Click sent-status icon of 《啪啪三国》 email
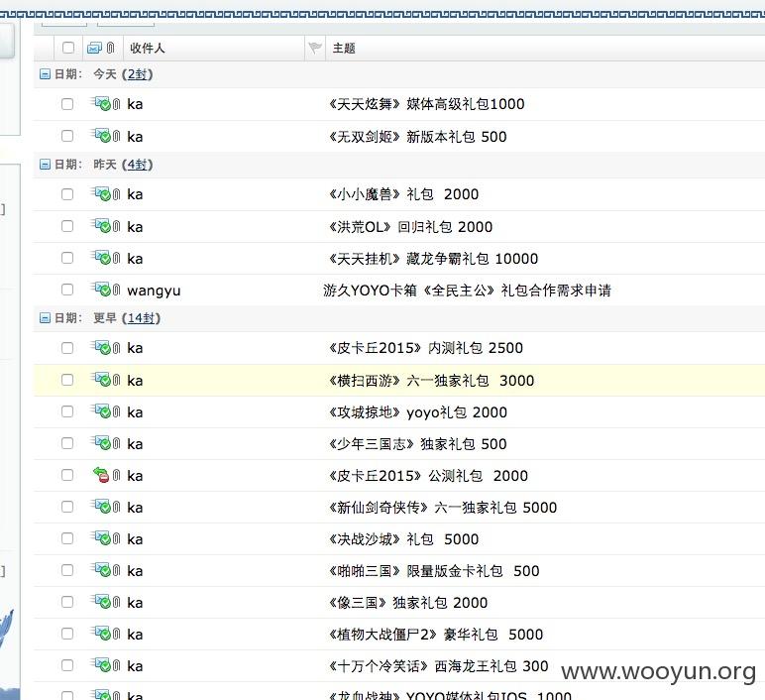This screenshot has width=765, height=700. coord(102,570)
